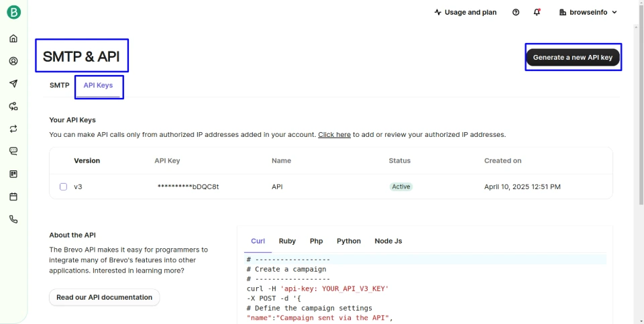Open Contacts from the sidebar
This screenshot has width=644, height=324.
coord(13,61)
